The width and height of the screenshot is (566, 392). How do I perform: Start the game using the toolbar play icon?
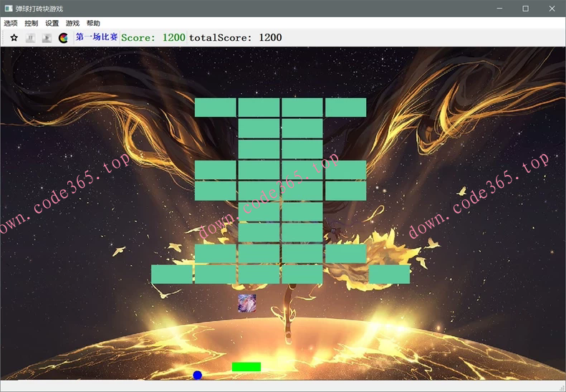47,37
